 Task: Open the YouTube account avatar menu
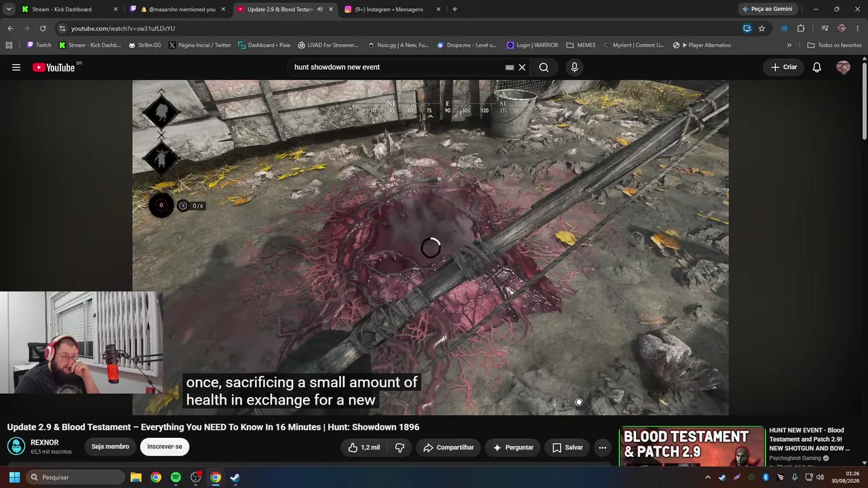pyautogui.click(x=843, y=67)
